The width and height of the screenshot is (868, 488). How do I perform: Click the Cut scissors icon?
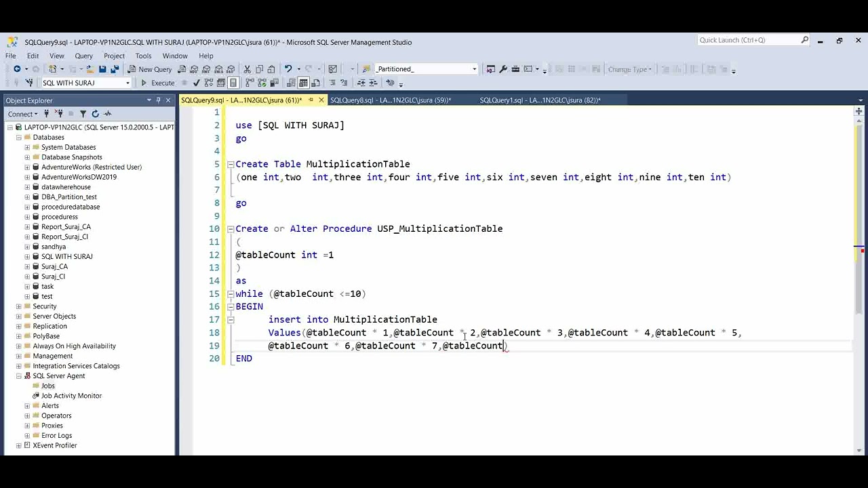point(248,69)
